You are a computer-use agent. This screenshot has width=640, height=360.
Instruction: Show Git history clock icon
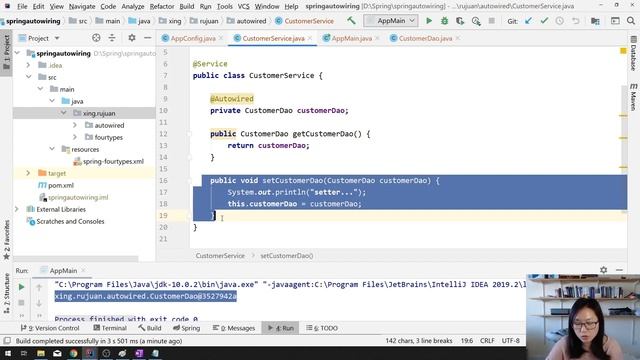(560, 21)
